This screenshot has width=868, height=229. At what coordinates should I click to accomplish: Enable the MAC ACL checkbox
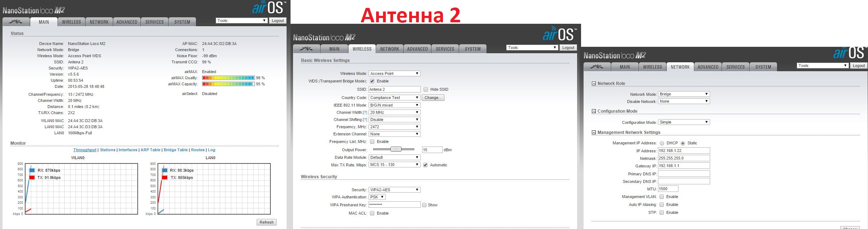point(372,213)
